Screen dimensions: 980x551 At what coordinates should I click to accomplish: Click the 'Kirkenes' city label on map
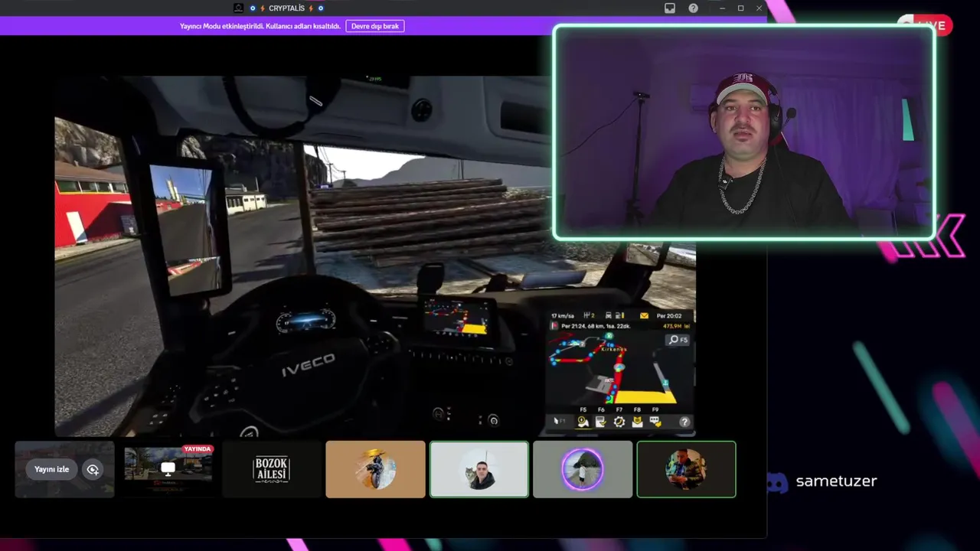tap(614, 349)
